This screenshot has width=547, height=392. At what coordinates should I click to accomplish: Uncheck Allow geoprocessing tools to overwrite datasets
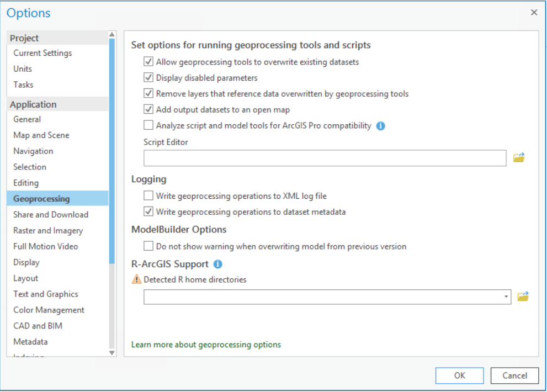point(148,62)
